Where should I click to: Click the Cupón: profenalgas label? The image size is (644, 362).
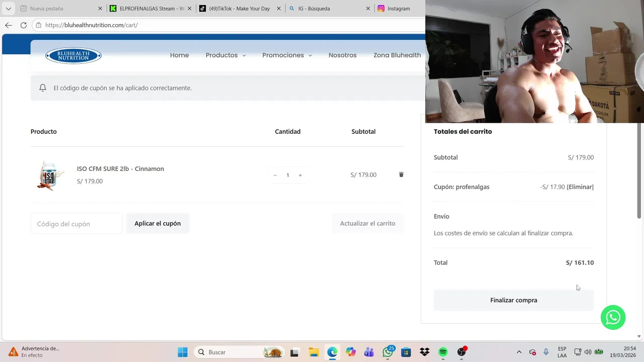point(461,187)
